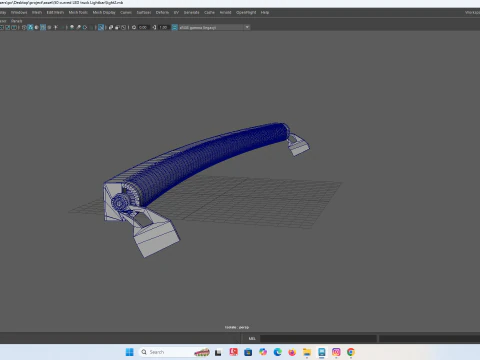Toggle motion blur icon

(x=78, y=27)
